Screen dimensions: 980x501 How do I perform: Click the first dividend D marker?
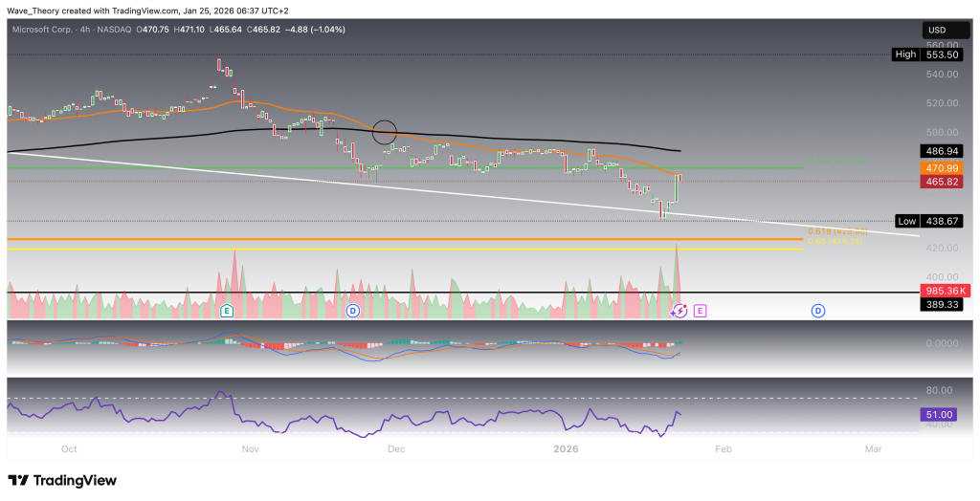[352, 311]
